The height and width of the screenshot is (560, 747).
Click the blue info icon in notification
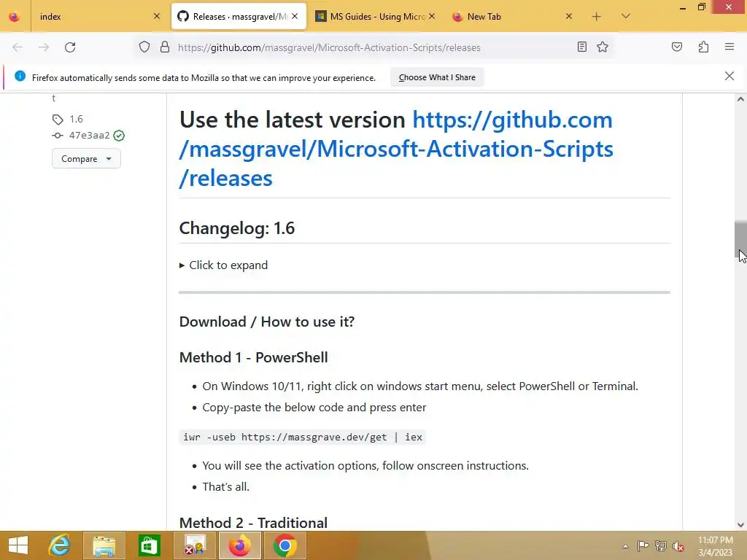coord(20,76)
